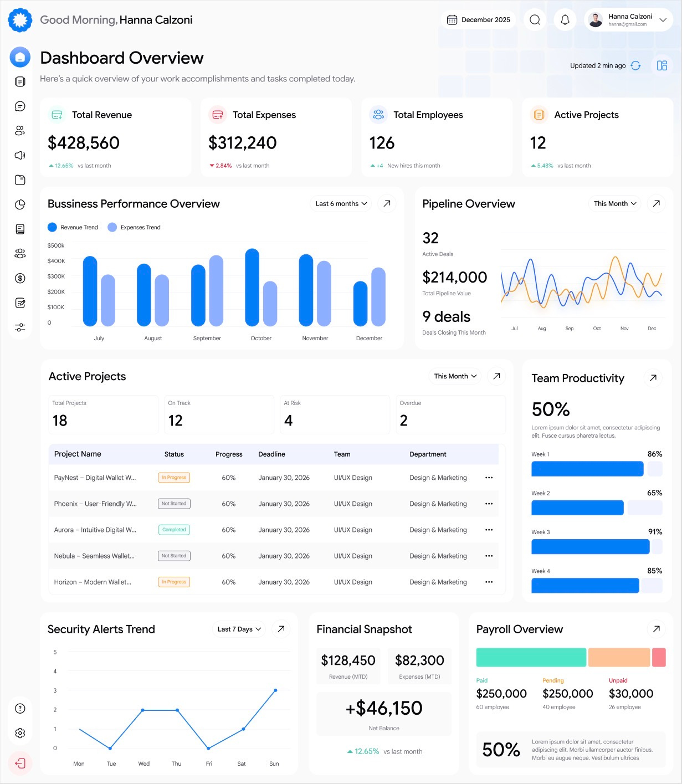Screen dimensions: 682x784
Task: Open settings via the gear icon
Action: pyautogui.click(x=20, y=732)
